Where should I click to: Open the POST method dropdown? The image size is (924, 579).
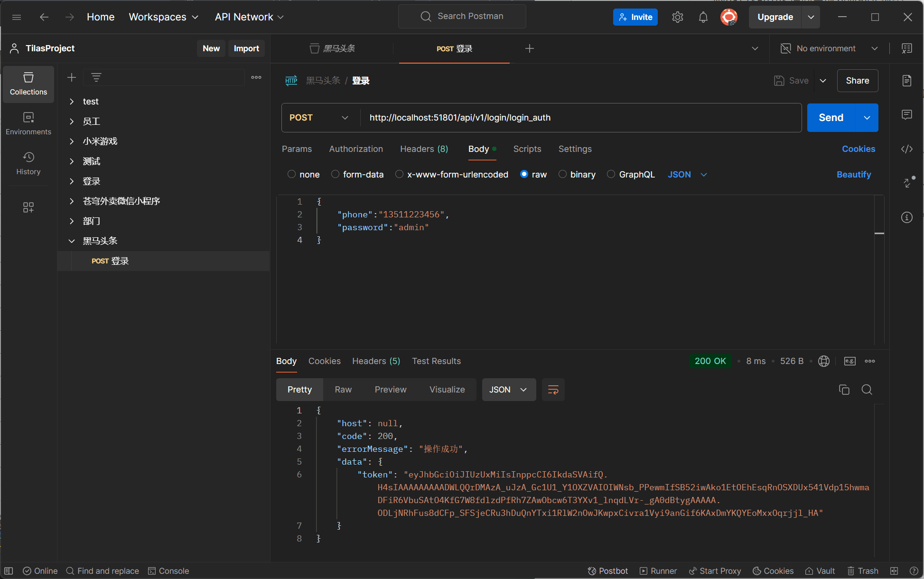tap(319, 118)
